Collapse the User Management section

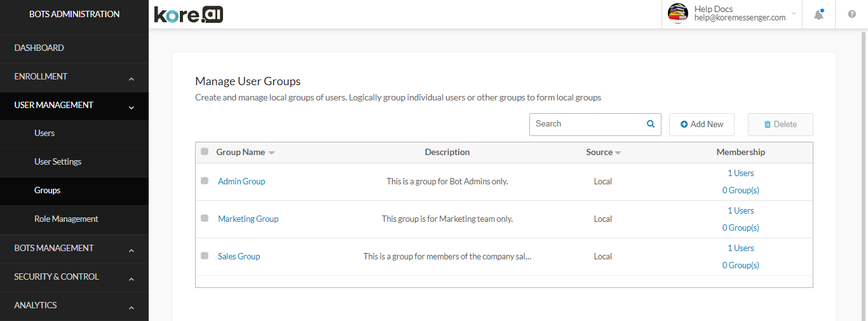click(x=131, y=108)
